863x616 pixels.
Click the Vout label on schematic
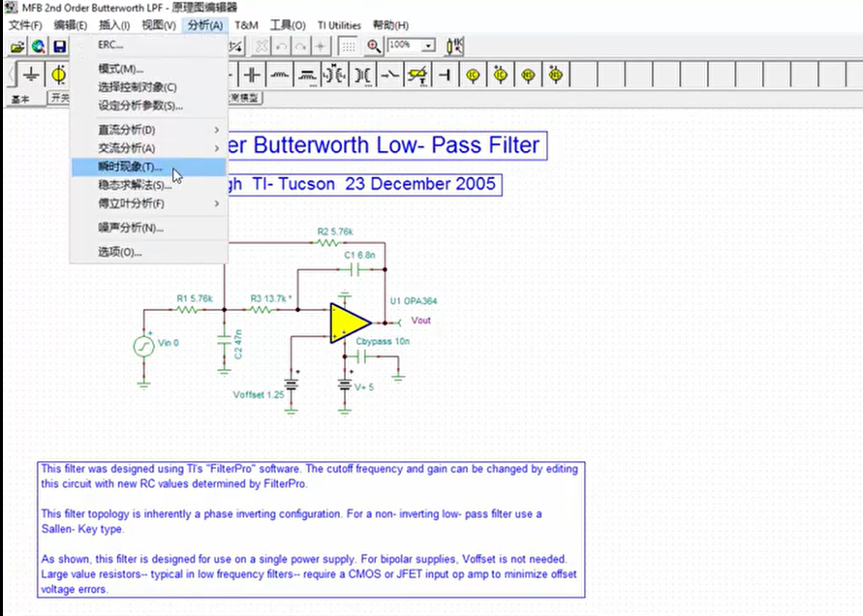[420, 321]
